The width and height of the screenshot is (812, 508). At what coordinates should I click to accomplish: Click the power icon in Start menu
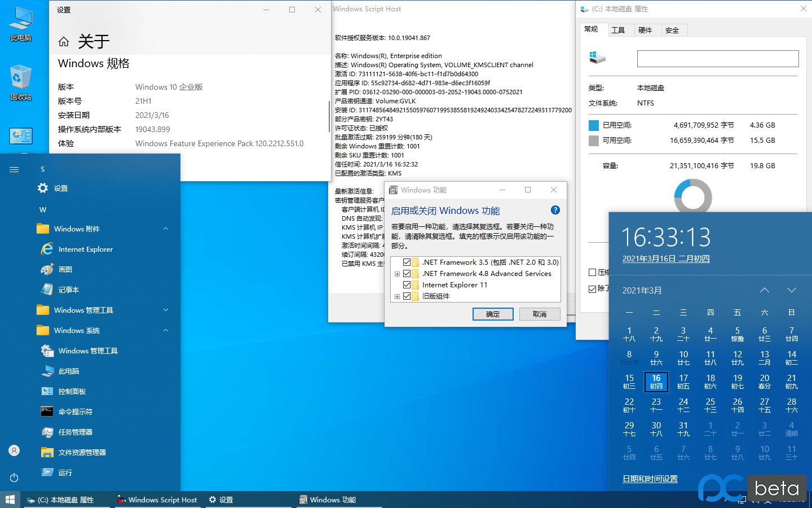pos(14,478)
